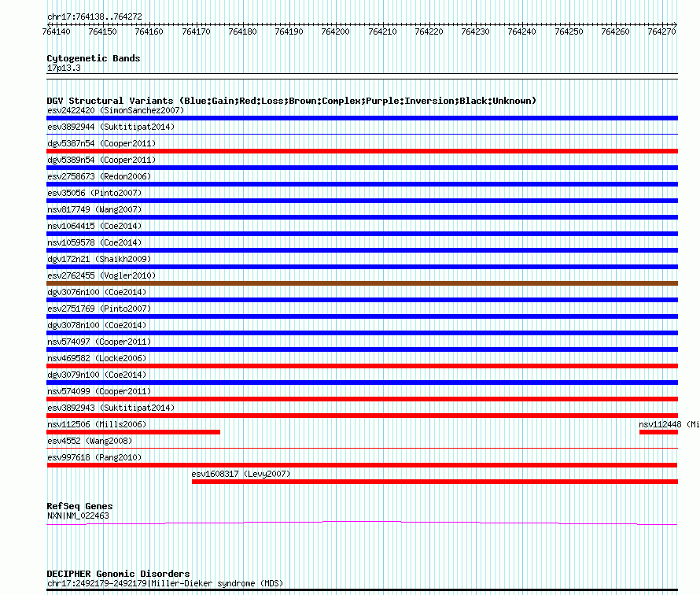The width and height of the screenshot is (700, 595).
Task: Click the dgv5387n54 (Cooper2011) label
Action: click(x=101, y=143)
